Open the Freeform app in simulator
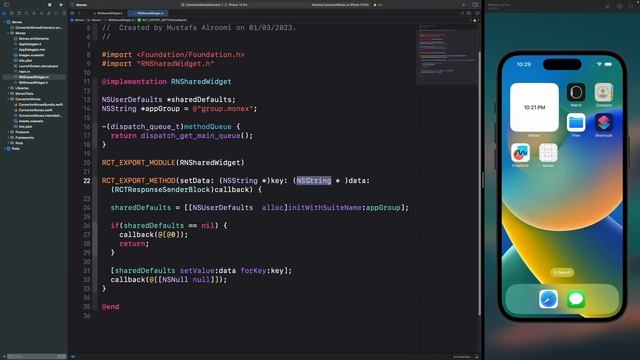640x360 pixels. (520, 153)
